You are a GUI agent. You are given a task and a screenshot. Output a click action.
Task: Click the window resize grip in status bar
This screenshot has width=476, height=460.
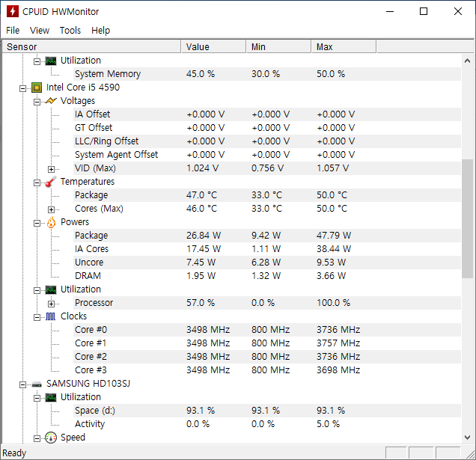click(471, 454)
